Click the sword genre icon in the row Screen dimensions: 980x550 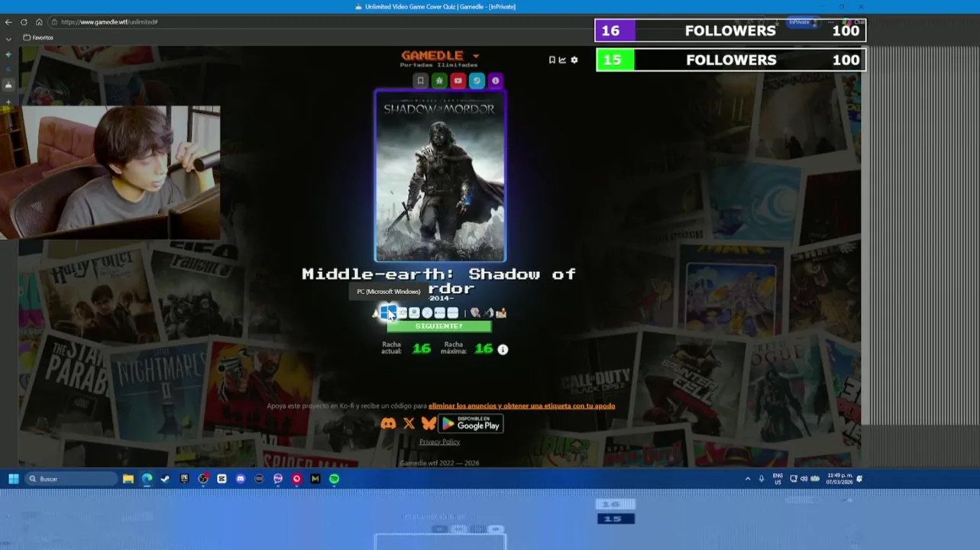coord(489,313)
